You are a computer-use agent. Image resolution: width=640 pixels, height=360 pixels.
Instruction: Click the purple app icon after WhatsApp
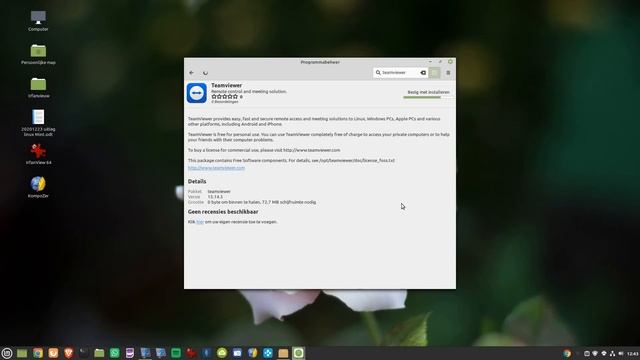(x=130, y=353)
